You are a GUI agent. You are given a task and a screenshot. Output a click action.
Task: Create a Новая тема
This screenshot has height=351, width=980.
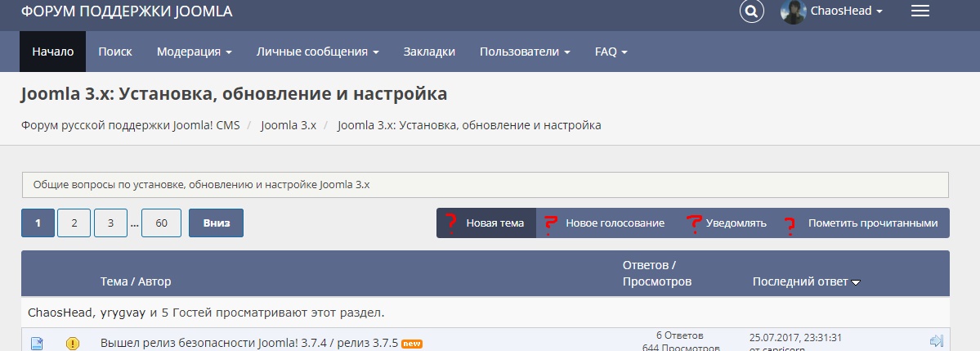point(486,223)
